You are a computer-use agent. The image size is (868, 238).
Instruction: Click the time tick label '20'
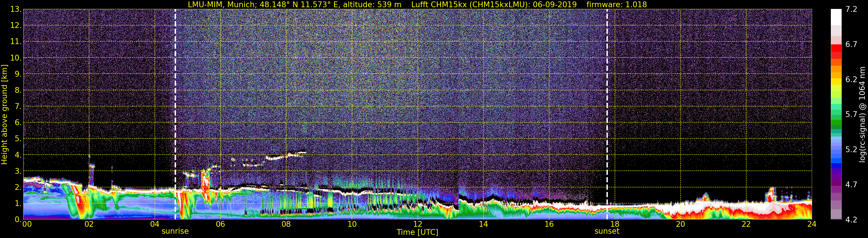pyautogui.click(x=680, y=224)
